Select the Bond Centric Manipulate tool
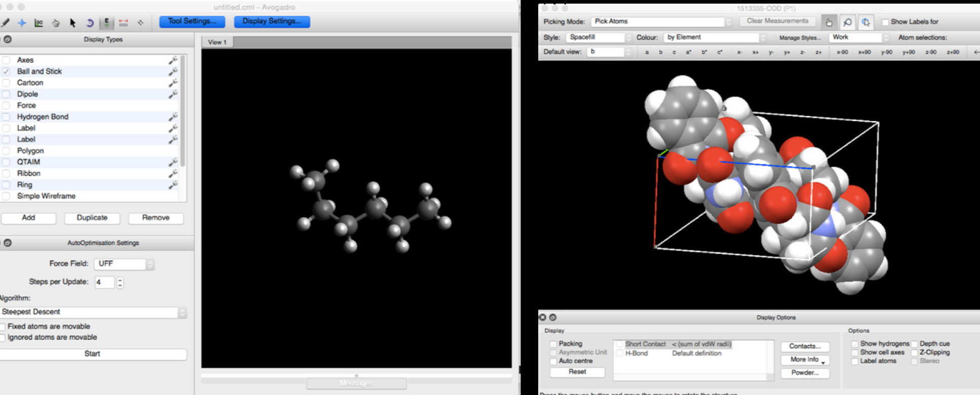Image resolution: width=980 pixels, height=395 pixels. tap(39, 23)
